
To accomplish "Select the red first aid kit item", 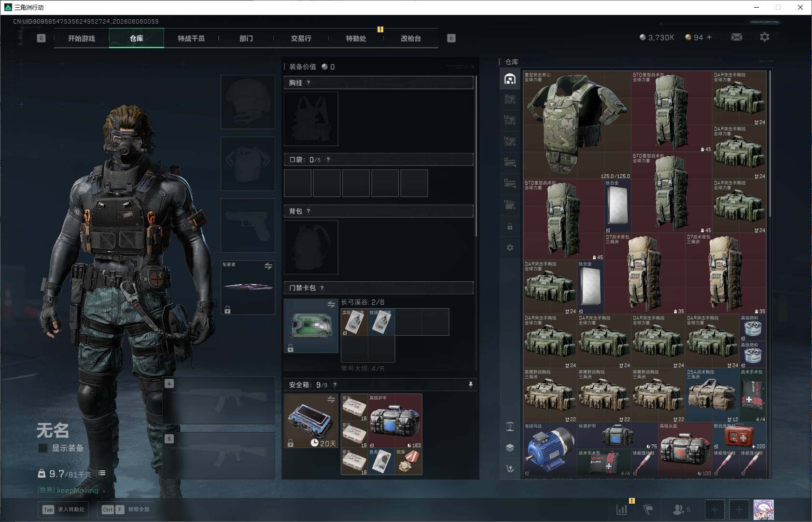I will [739, 436].
